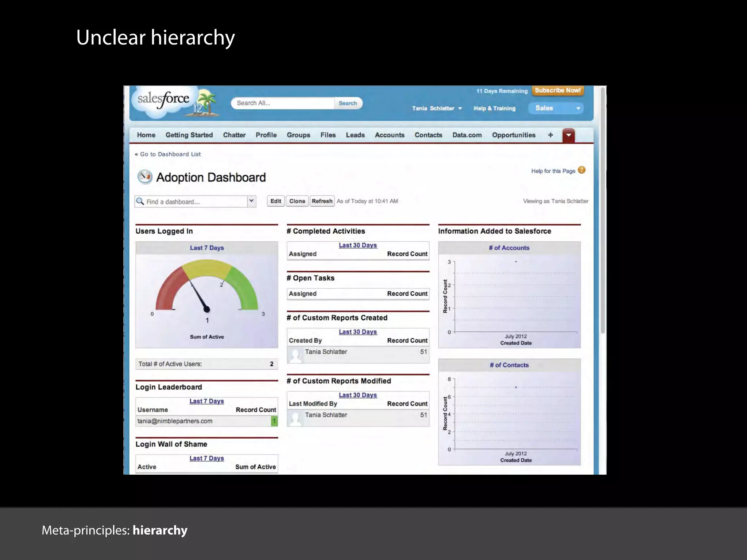Click the Help for this Page question icon
This screenshot has height=560, width=747.
[582, 170]
